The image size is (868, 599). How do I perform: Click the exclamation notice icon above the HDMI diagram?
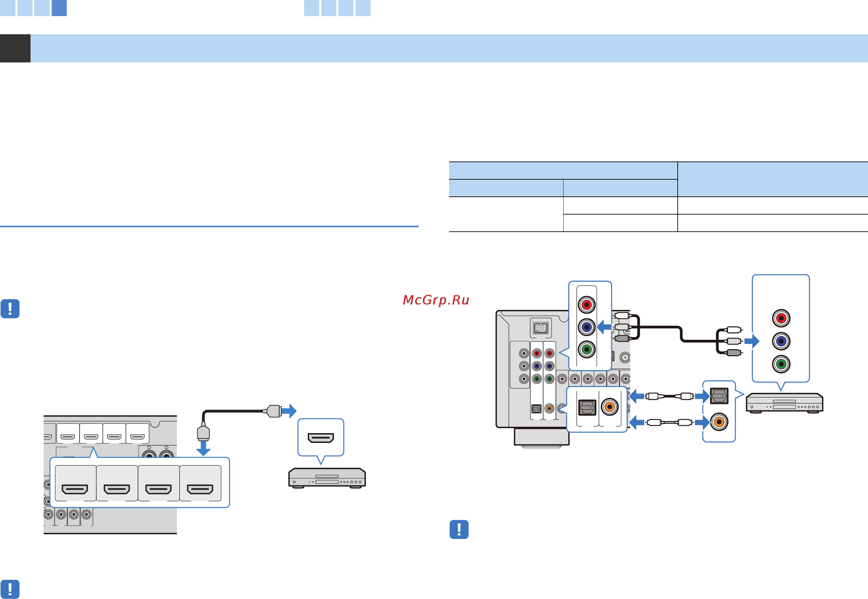10,309
